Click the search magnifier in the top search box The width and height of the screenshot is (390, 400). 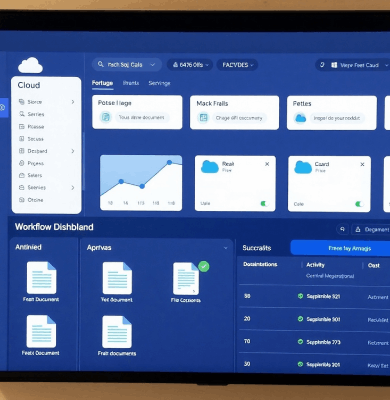point(100,64)
